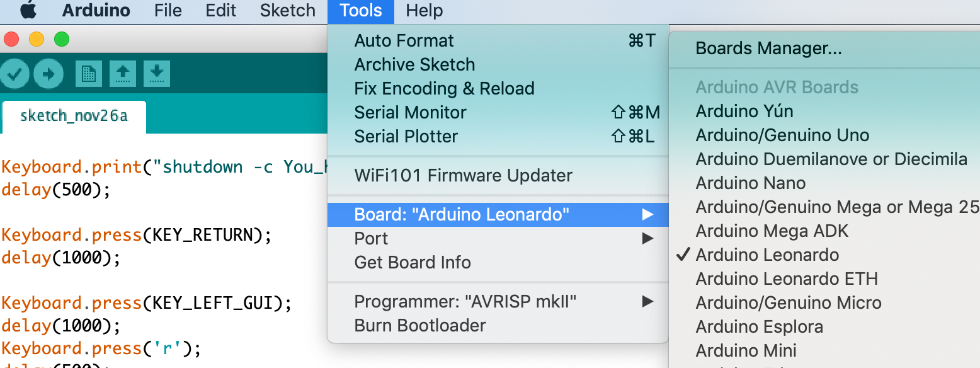Click the Keyboard.print shutdown code line
Image resolution: width=980 pixels, height=368 pixels.
coord(164,167)
